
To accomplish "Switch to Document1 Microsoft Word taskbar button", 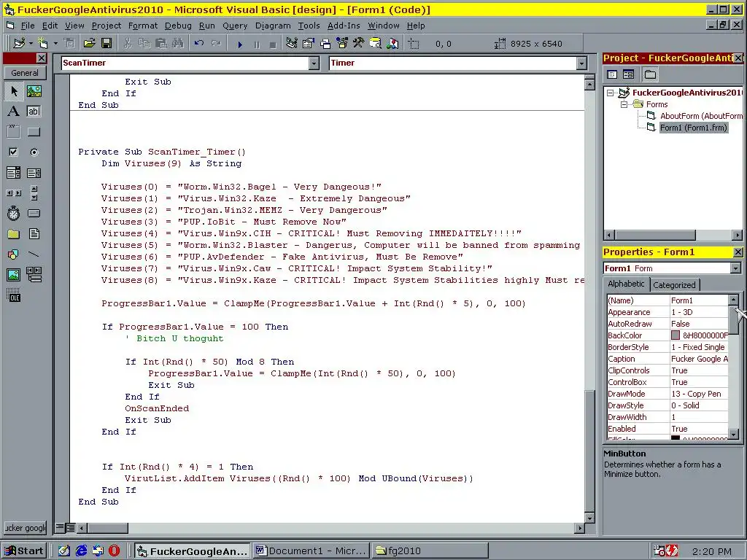I will coord(312,551).
